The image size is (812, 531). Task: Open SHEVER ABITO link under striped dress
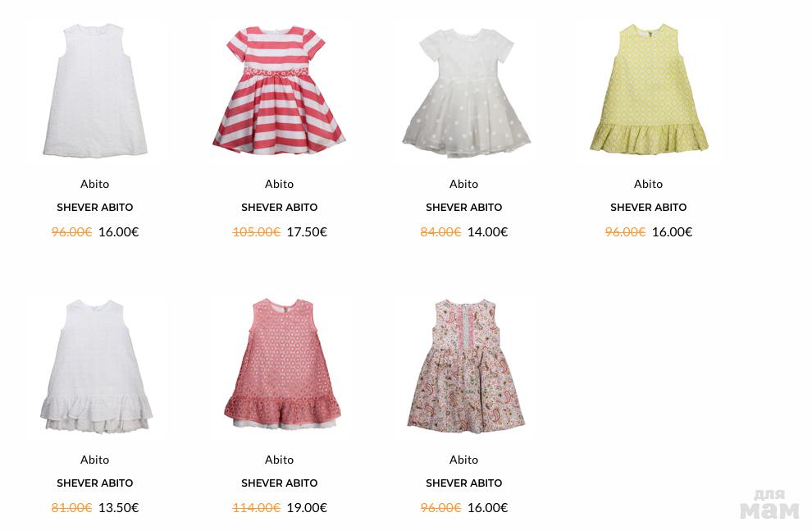(x=279, y=207)
